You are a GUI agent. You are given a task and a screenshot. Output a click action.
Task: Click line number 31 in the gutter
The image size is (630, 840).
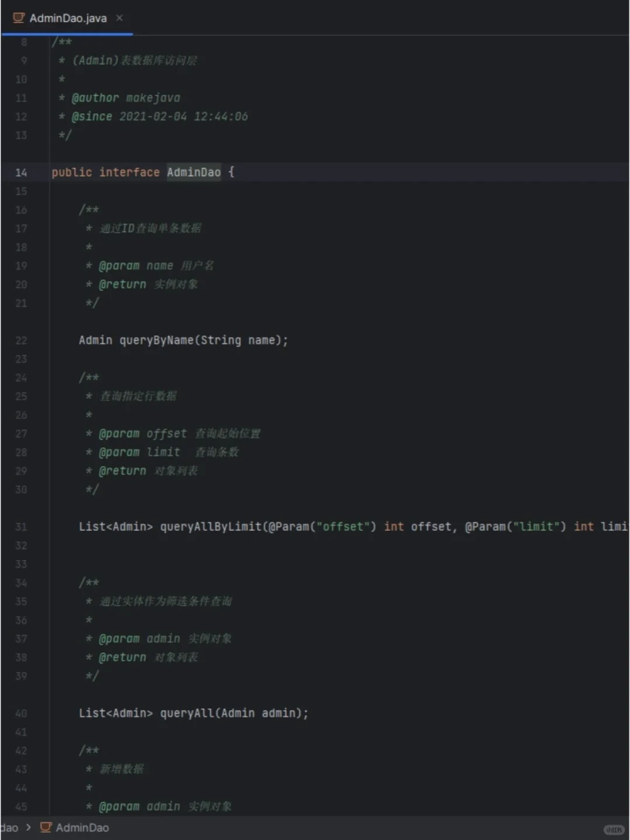21,527
